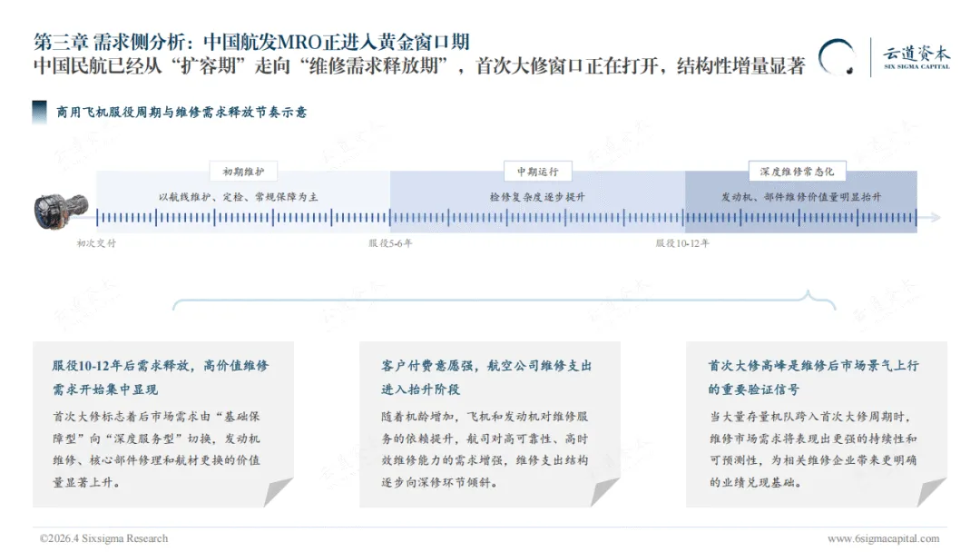Click the subtitle line beginning 中国民航已经从
Image resolution: width=980 pixels, height=552 pixels.
coord(419,65)
